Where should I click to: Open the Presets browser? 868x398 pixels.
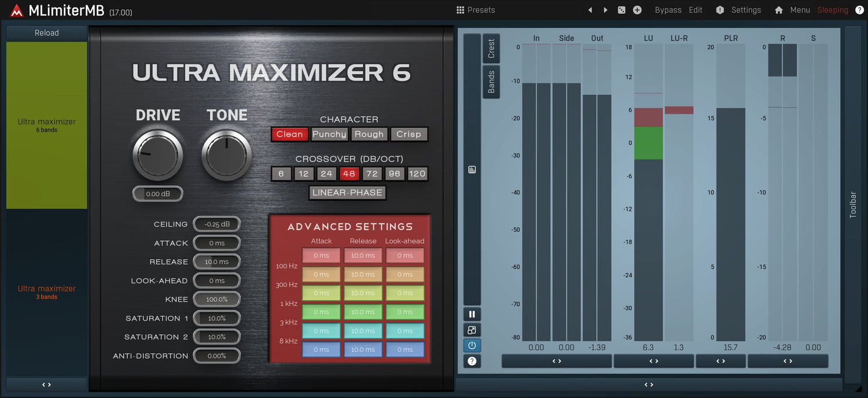click(x=476, y=10)
